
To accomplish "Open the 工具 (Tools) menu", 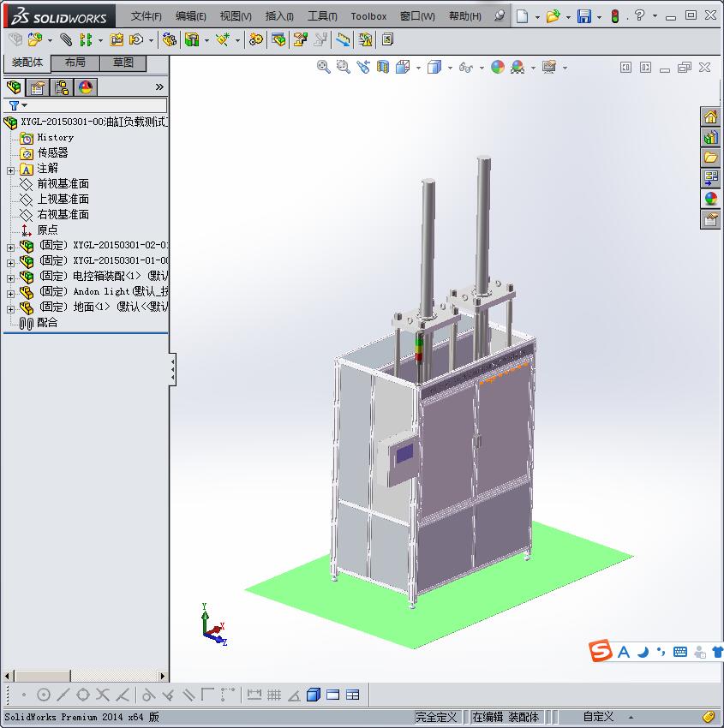I will tap(321, 16).
